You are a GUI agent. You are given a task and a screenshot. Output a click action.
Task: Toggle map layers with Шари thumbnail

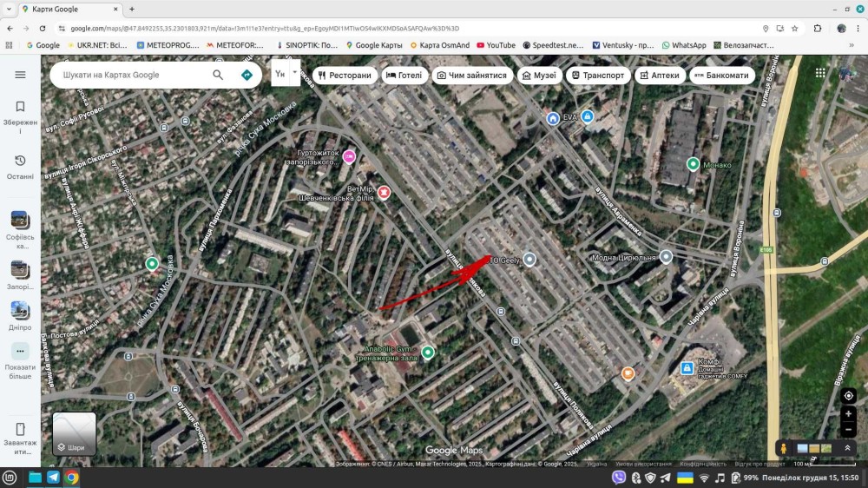coord(75,433)
